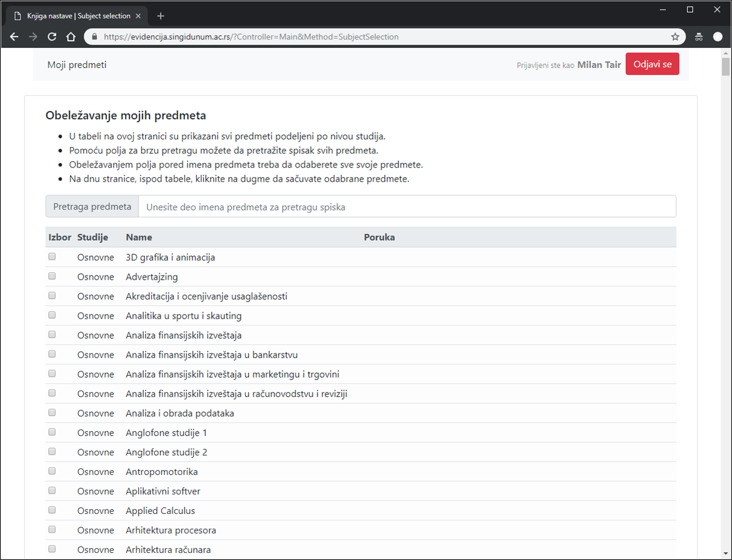The width and height of the screenshot is (732, 560).
Task: Switch to the Knjiga nastave tab
Action: (x=77, y=16)
